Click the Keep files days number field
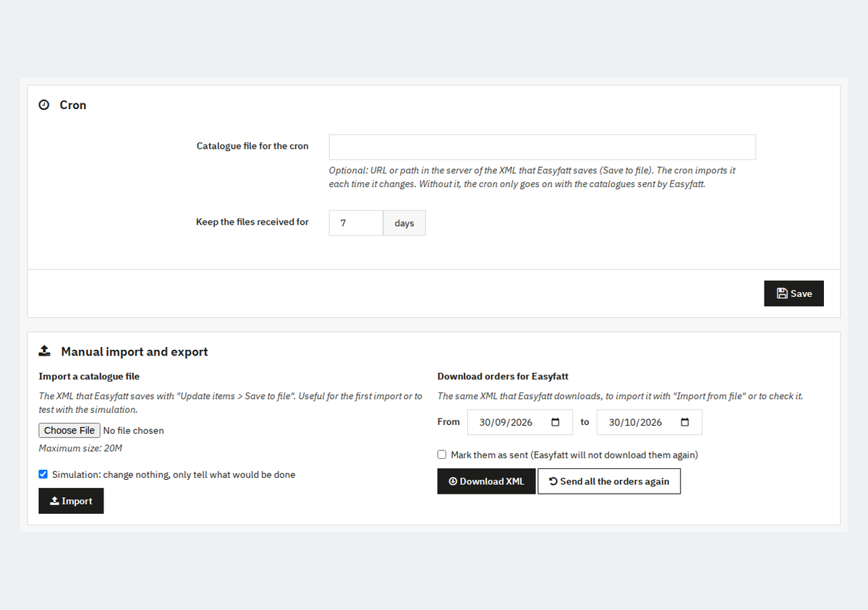 tap(356, 223)
